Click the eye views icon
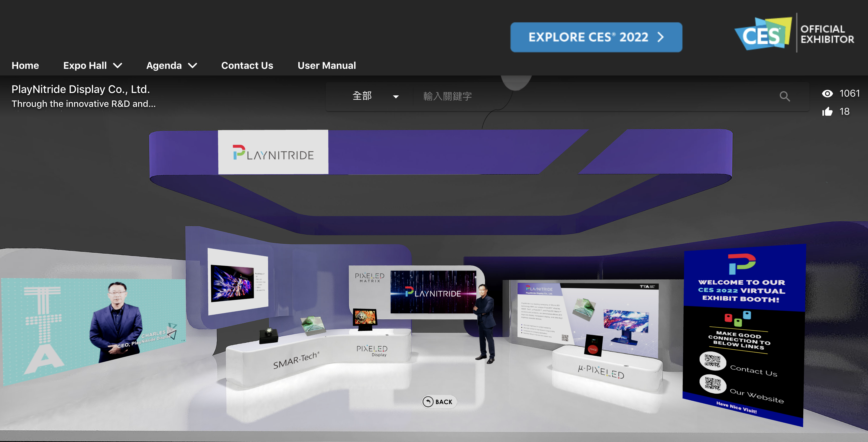The image size is (868, 442). pos(827,94)
